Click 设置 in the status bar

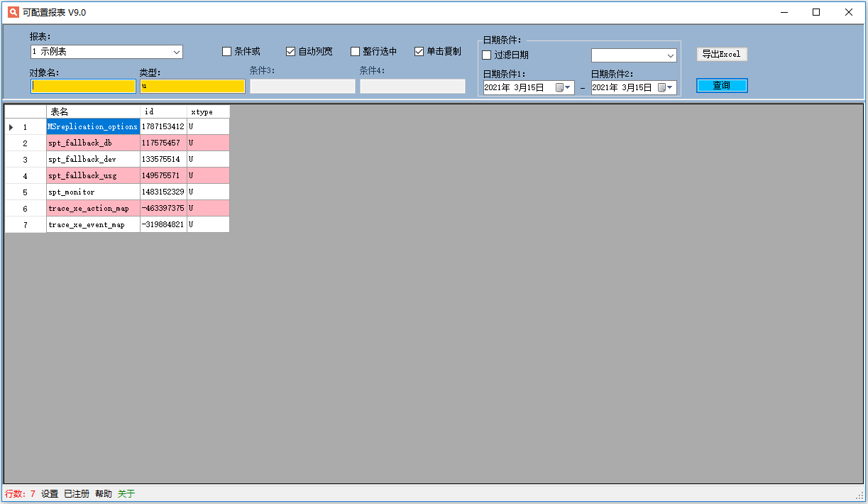tap(50, 494)
